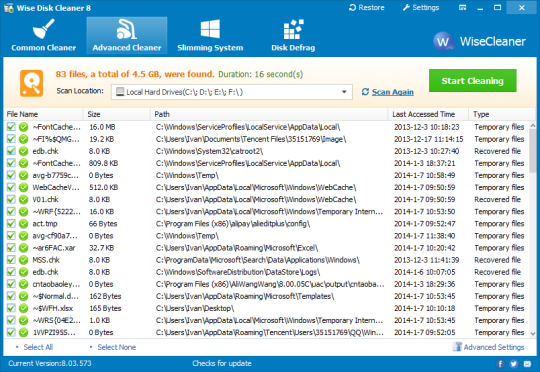
Task: Sort by File Name column header
Action: pyautogui.click(x=43, y=114)
